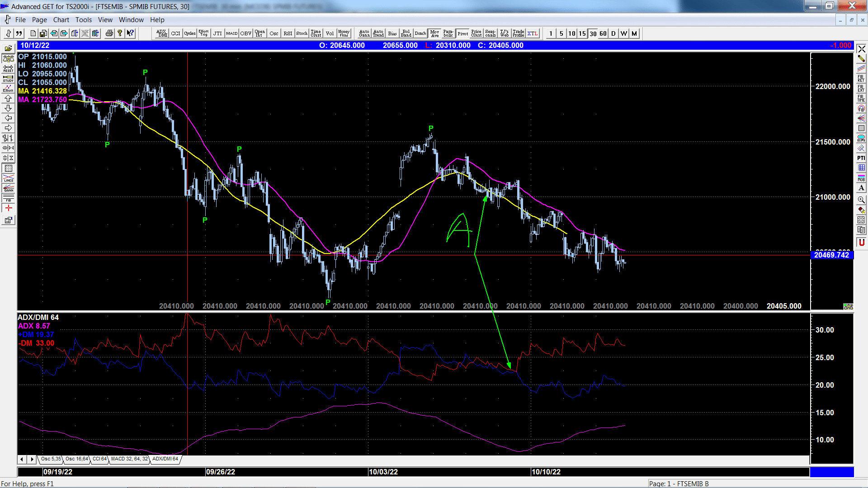Select the FIB RET retracement tool

click(x=861, y=79)
